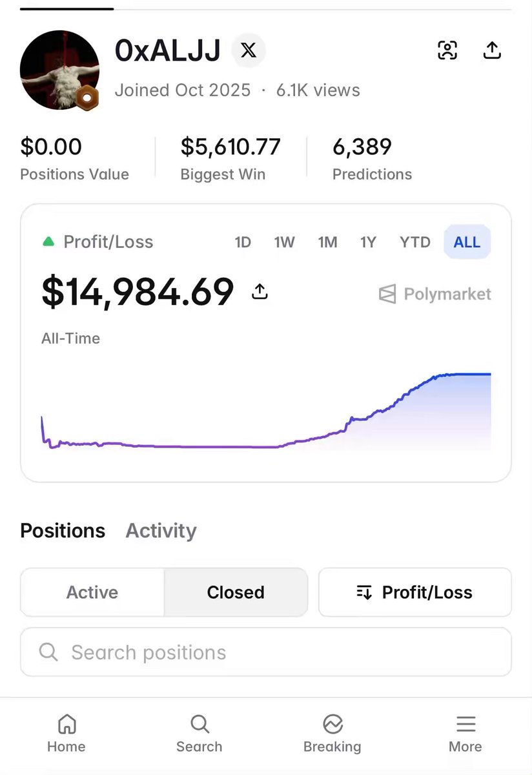Switch chart to 1Y range
Image resolution: width=532 pixels, height=775 pixels.
368,242
